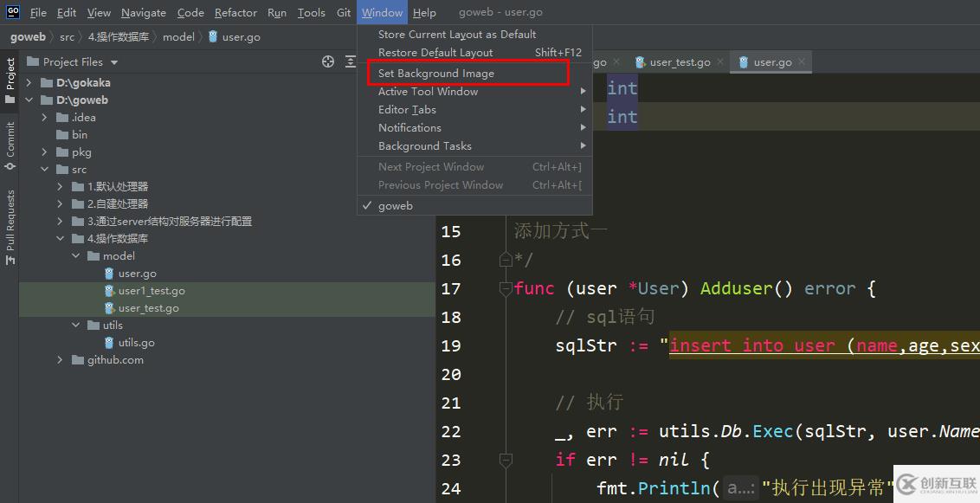Viewport: 980px width, 503px height.
Task: Click the utils.go file icon in tree
Action: coord(109,343)
